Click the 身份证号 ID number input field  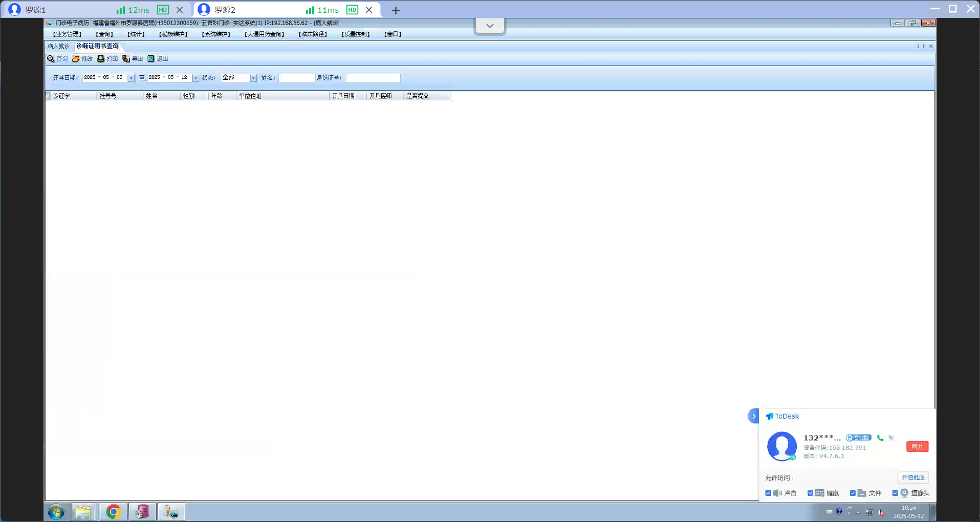pos(373,78)
